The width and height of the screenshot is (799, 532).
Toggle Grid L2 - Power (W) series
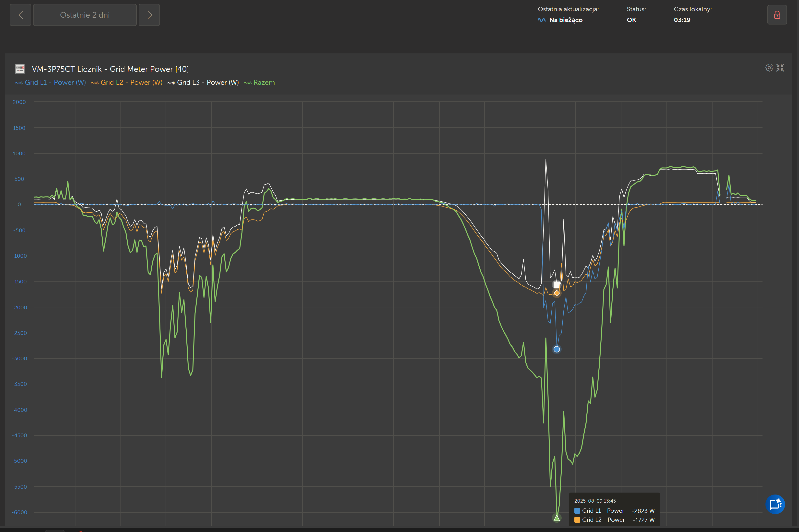click(127, 83)
